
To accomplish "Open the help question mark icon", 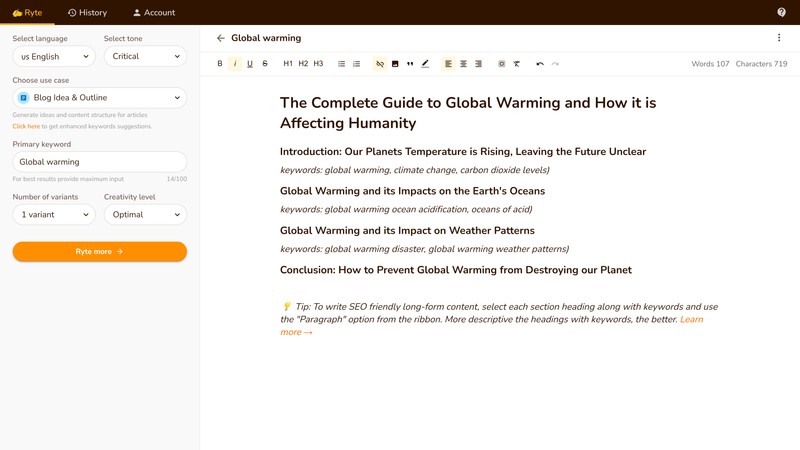I will pyautogui.click(x=781, y=12).
